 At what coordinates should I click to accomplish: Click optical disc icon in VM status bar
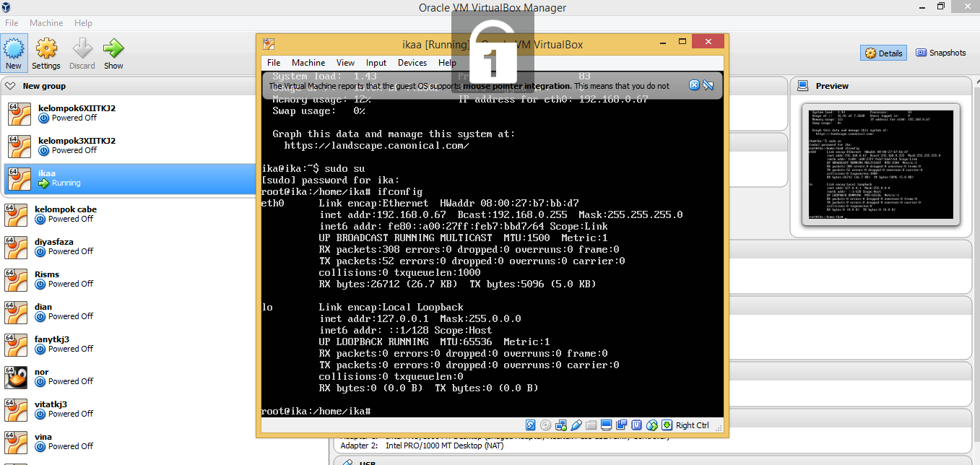546,425
